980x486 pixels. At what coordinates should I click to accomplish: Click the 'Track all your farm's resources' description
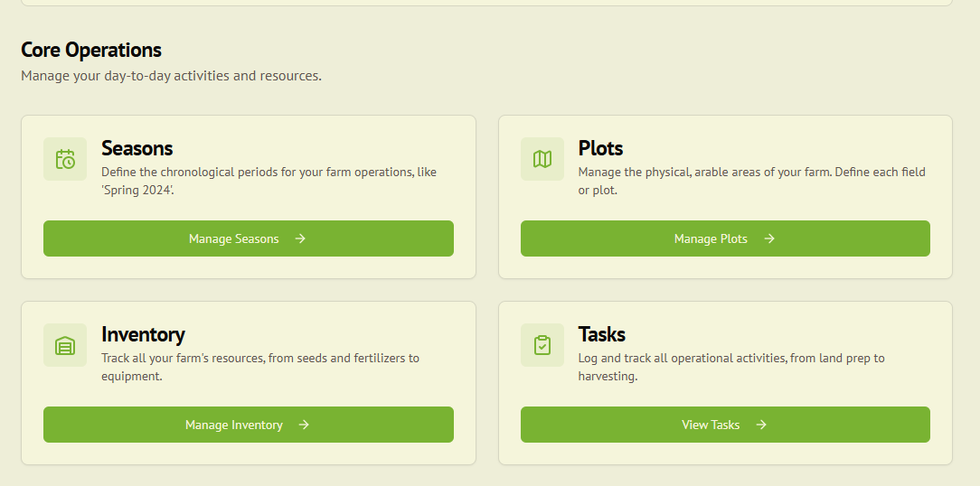pos(260,368)
